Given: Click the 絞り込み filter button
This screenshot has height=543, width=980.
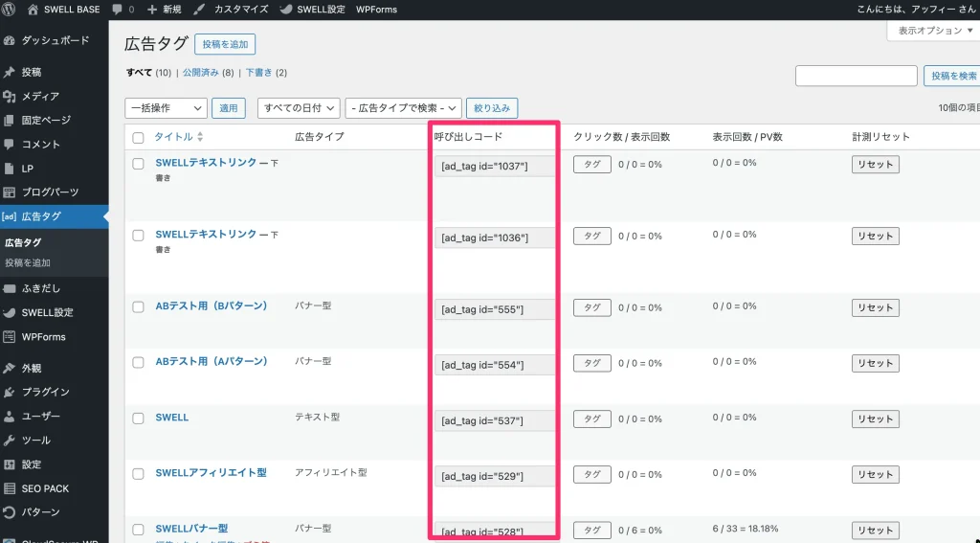Looking at the screenshot, I should [x=492, y=108].
